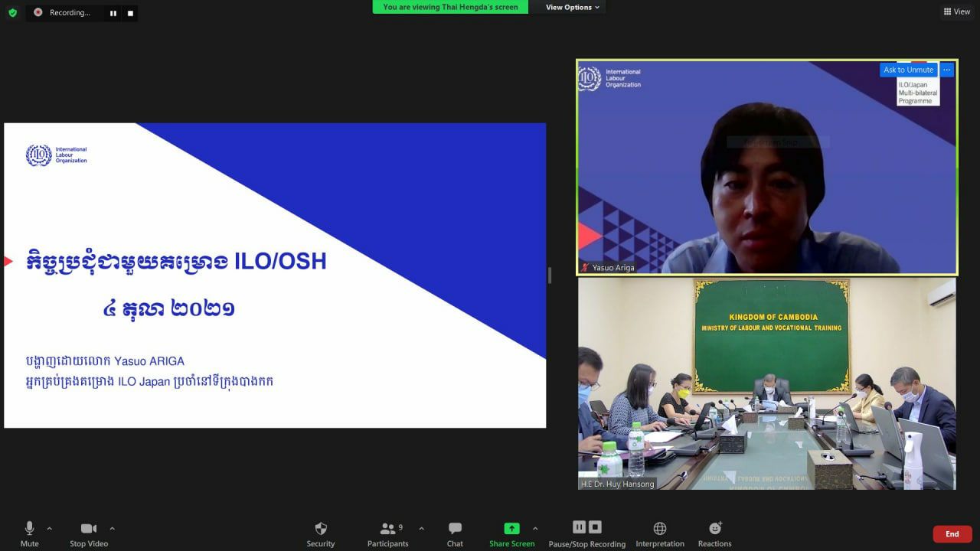The height and width of the screenshot is (551, 980).
Task: Click the red End meeting button
Action: 952,534
